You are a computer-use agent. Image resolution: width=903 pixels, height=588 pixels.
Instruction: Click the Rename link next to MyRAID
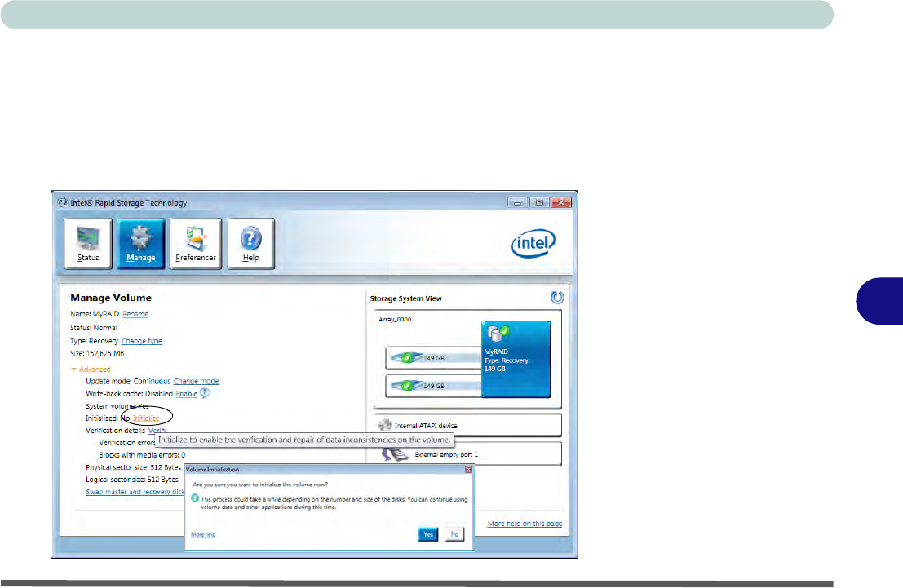135,314
